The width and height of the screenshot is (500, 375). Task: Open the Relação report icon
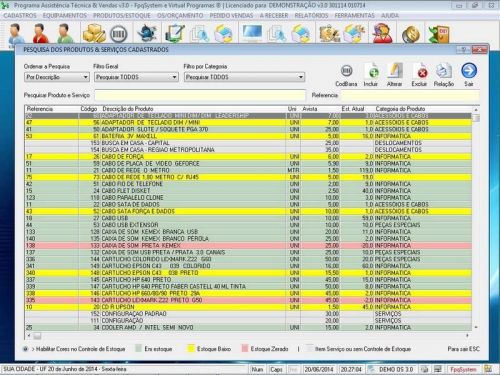444,70
